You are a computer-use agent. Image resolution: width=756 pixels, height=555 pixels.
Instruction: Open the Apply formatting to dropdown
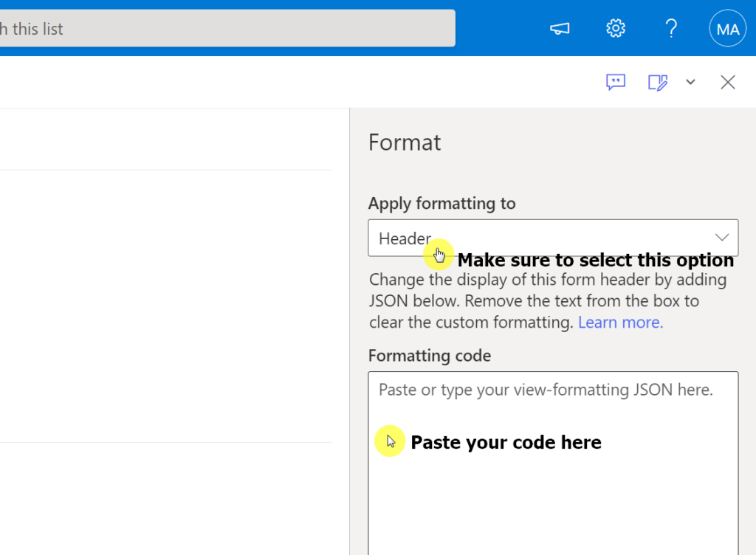point(553,238)
